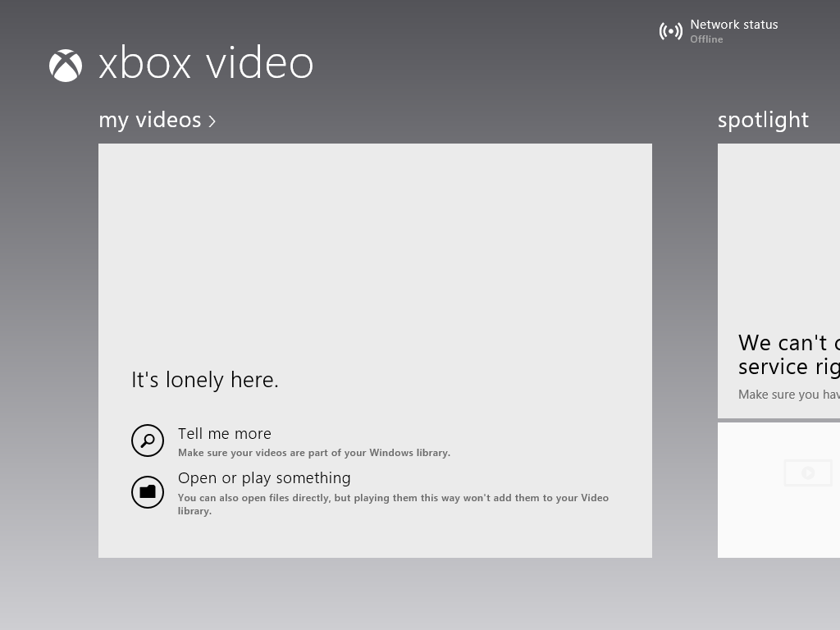The width and height of the screenshot is (840, 630).
Task: Click the folder icon beside Open or play something
Action: coord(148,492)
